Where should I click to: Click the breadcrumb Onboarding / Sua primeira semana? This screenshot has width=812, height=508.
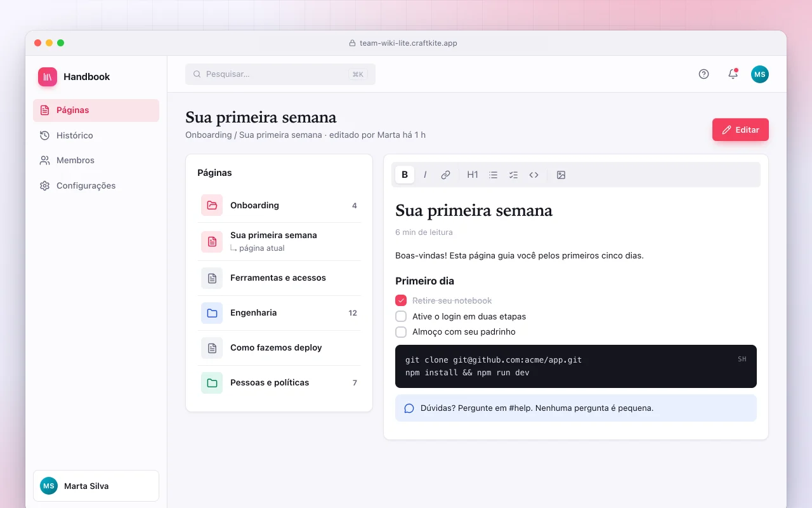pyautogui.click(x=254, y=135)
